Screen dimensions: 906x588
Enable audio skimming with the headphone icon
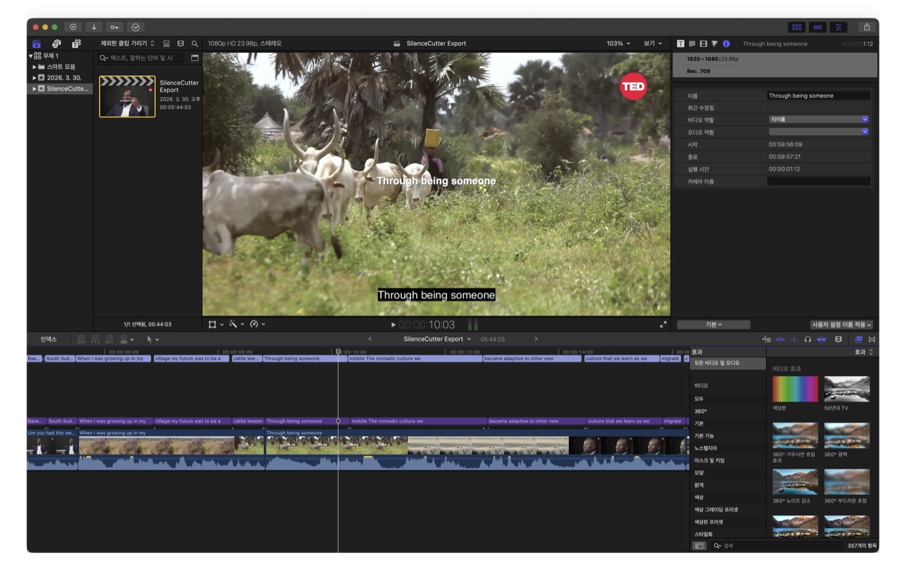tap(808, 340)
